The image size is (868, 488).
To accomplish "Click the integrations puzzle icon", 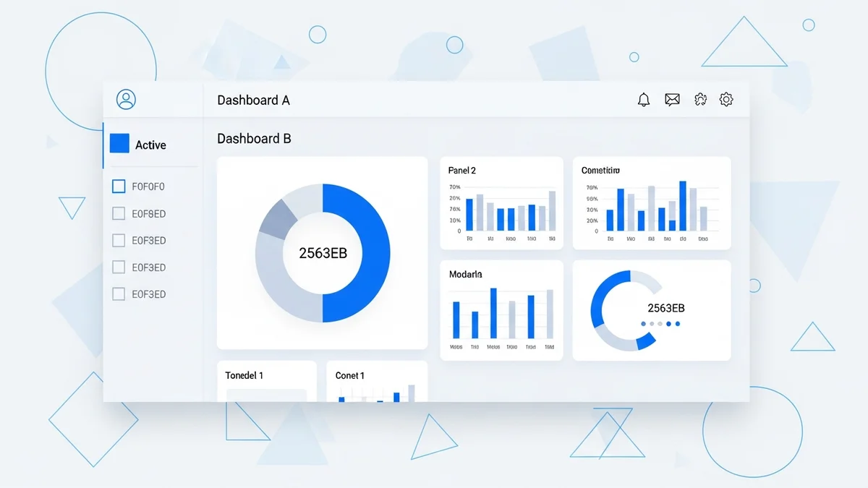I will pyautogui.click(x=699, y=99).
